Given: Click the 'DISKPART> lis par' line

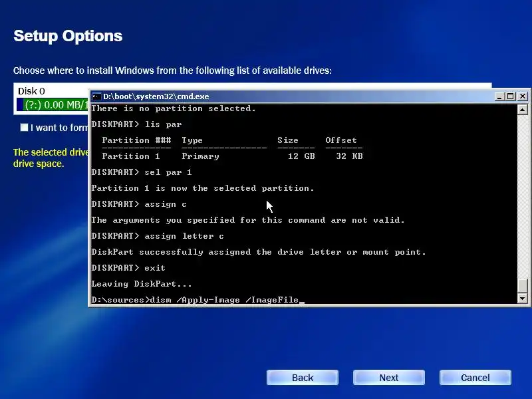Looking at the screenshot, I should pyautogui.click(x=136, y=124).
